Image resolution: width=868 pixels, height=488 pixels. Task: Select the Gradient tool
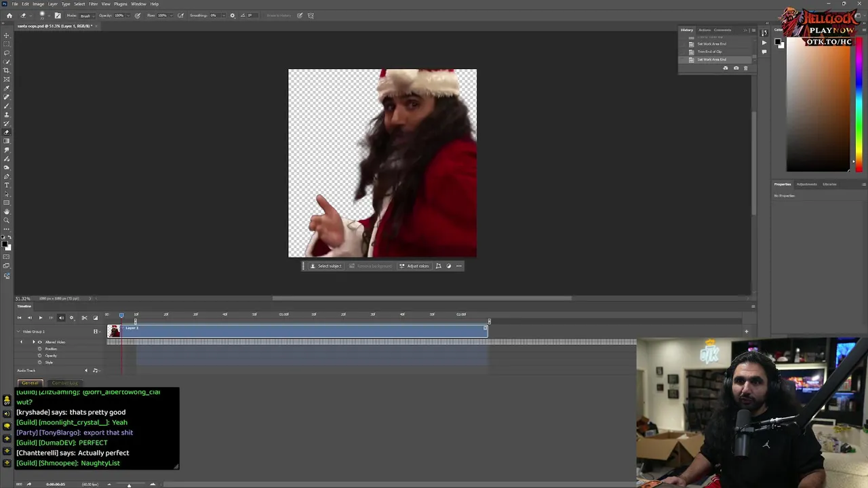8,141
